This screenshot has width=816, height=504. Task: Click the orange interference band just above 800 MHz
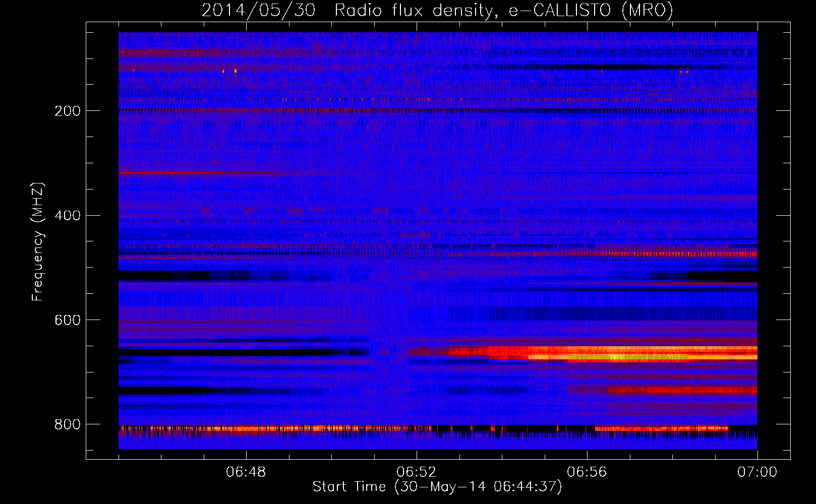point(275,429)
